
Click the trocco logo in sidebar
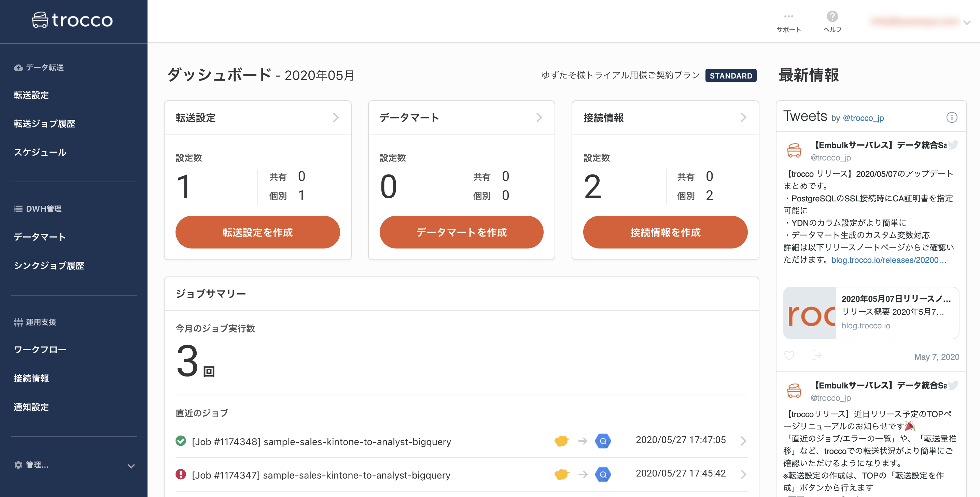[72, 20]
